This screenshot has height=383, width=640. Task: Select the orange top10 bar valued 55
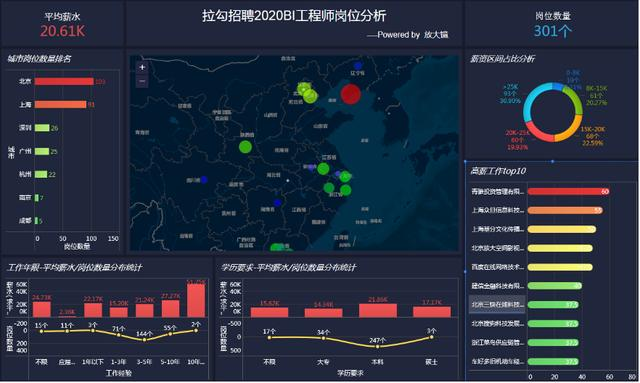[x=565, y=210]
